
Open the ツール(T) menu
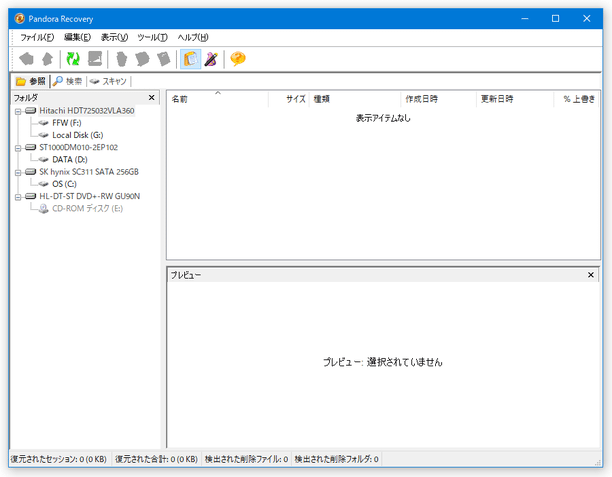point(152,37)
